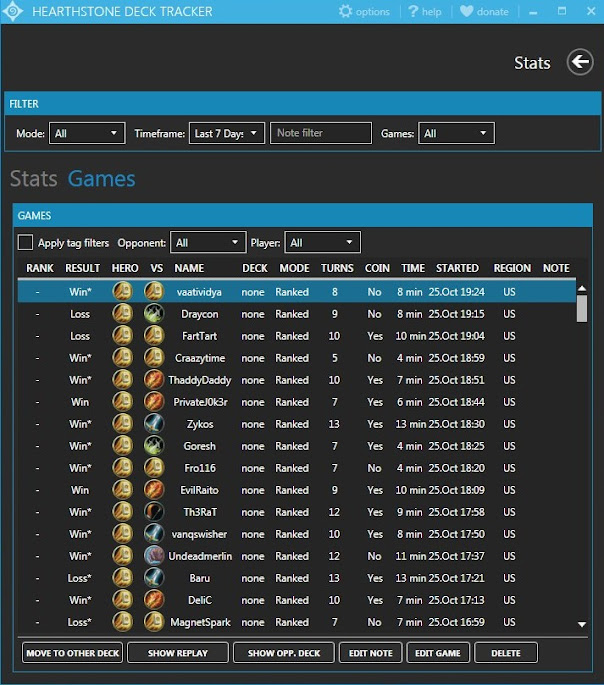The width and height of the screenshot is (604, 685).
Task: Click the Edit Game button
Action: (438, 653)
